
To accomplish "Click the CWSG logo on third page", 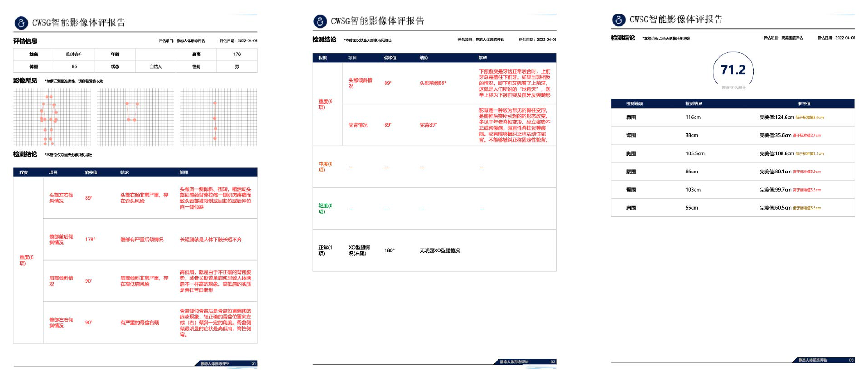I will (619, 20).
